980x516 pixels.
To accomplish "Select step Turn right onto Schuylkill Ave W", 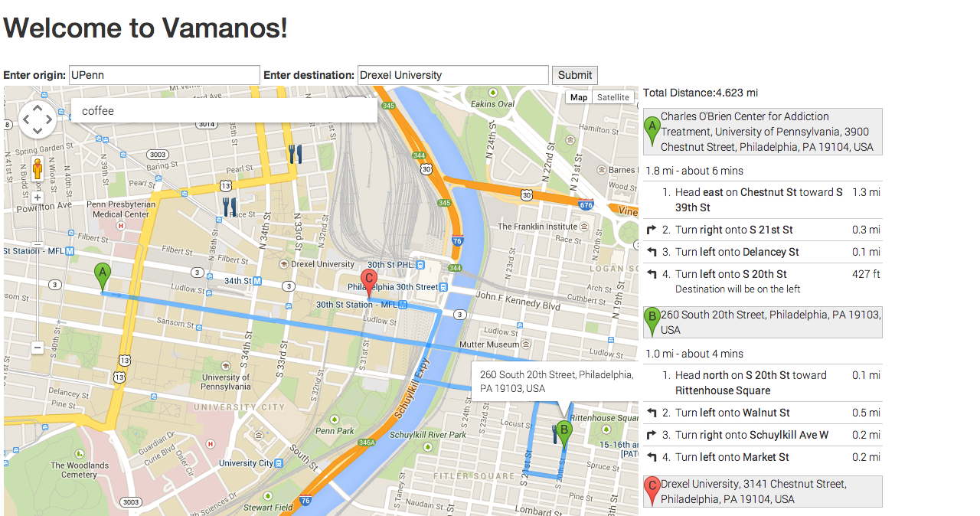I will pos(763,435).
